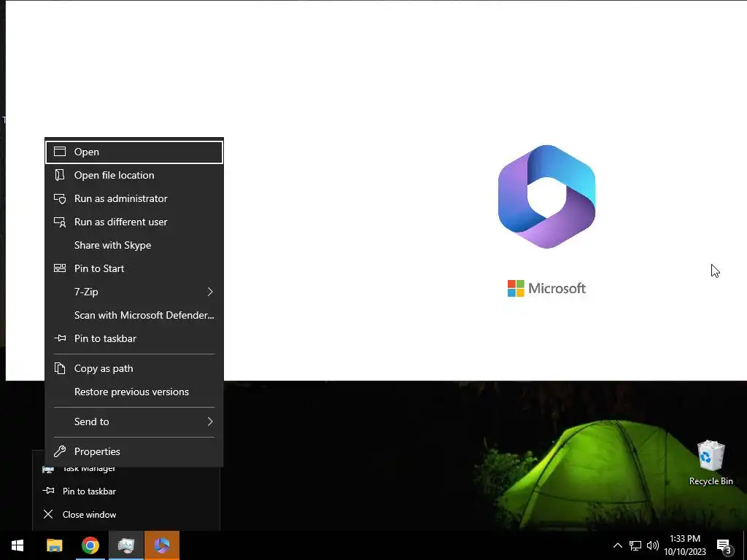Click the network status tray icon

coord(635,545)
